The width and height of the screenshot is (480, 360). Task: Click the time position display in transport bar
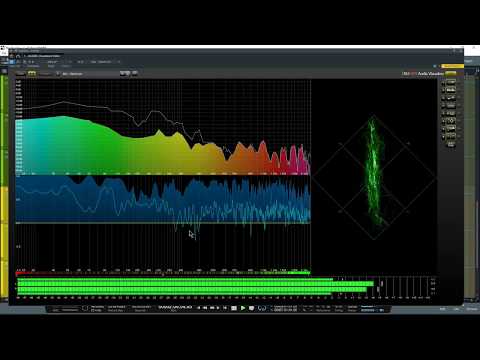[175, 307]
